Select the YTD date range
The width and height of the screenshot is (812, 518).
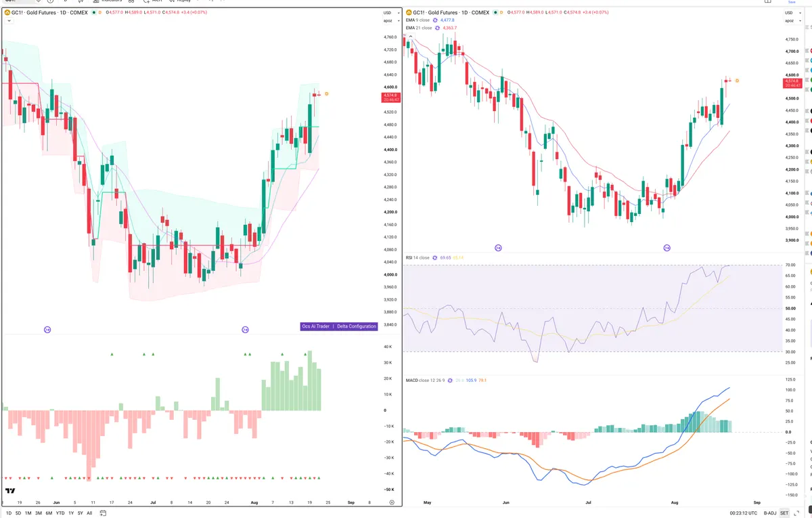click(60, 513)
